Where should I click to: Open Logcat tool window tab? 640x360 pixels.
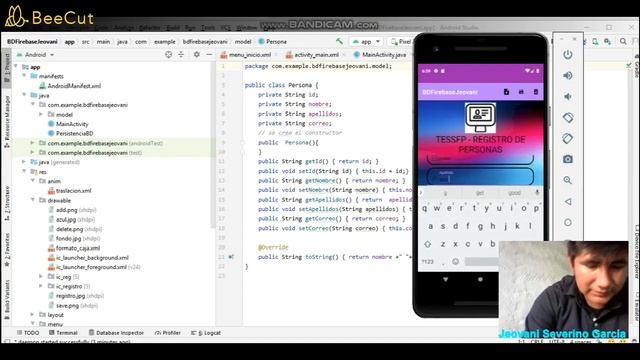(206, 333)
